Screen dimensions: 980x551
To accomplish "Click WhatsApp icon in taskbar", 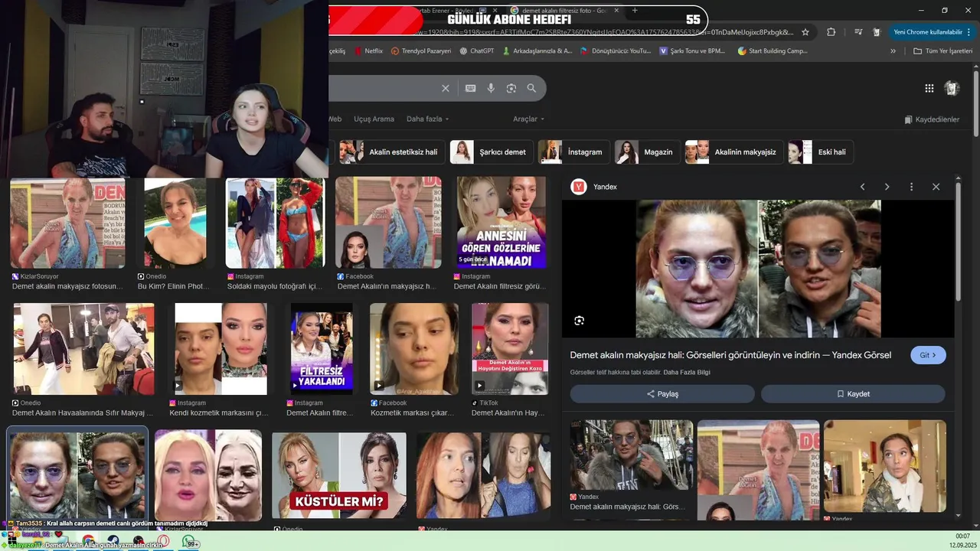I will coord(189,543).
